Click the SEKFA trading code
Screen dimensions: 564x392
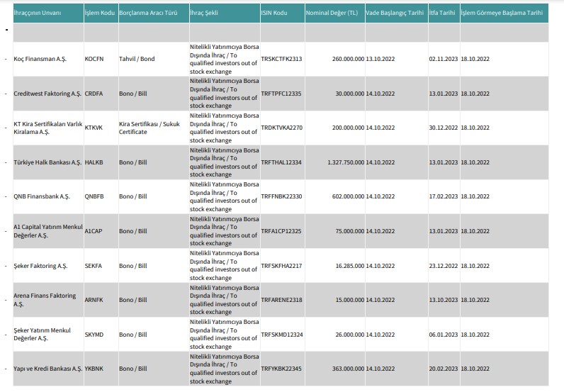click(x=94, y=266)
